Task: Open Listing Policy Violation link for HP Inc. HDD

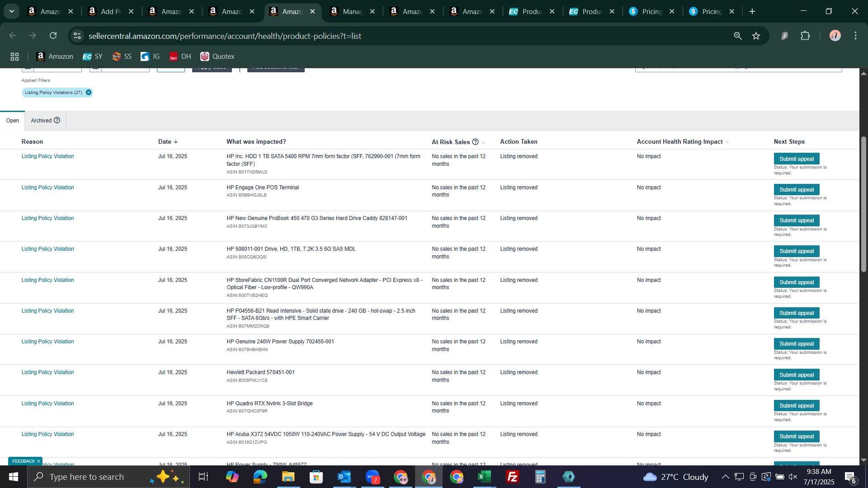Action: [47, 156]
